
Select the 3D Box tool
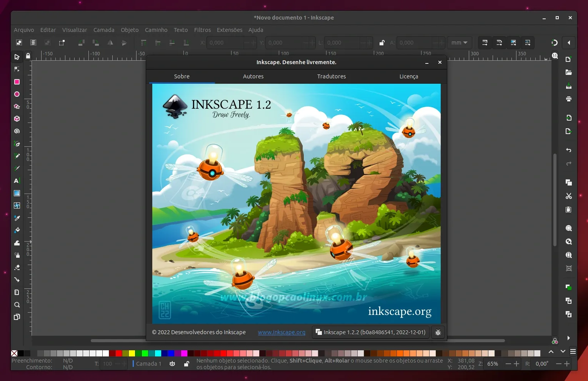[x=17, y=119]
